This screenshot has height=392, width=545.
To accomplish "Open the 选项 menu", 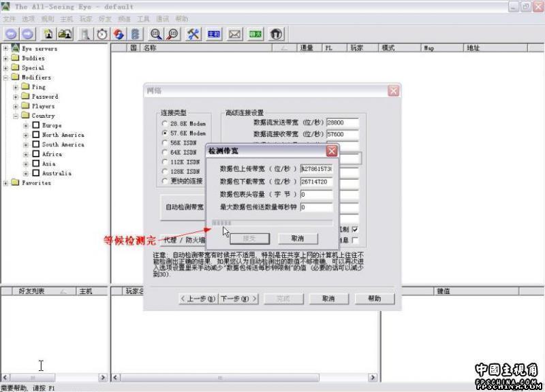I will pos(29,19).
